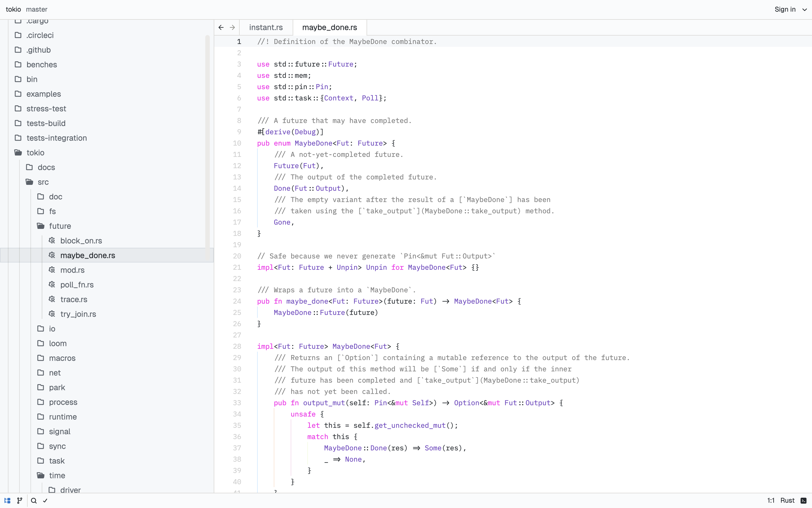Click folder icon next to examples
The height and width of the screenshot is (508, 812).
(x=18, y=94)
